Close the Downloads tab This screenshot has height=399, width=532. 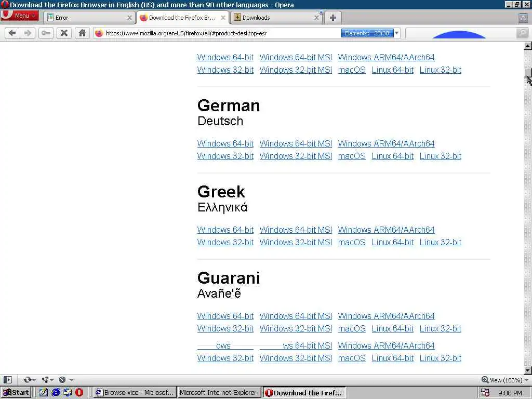point(316,18)
